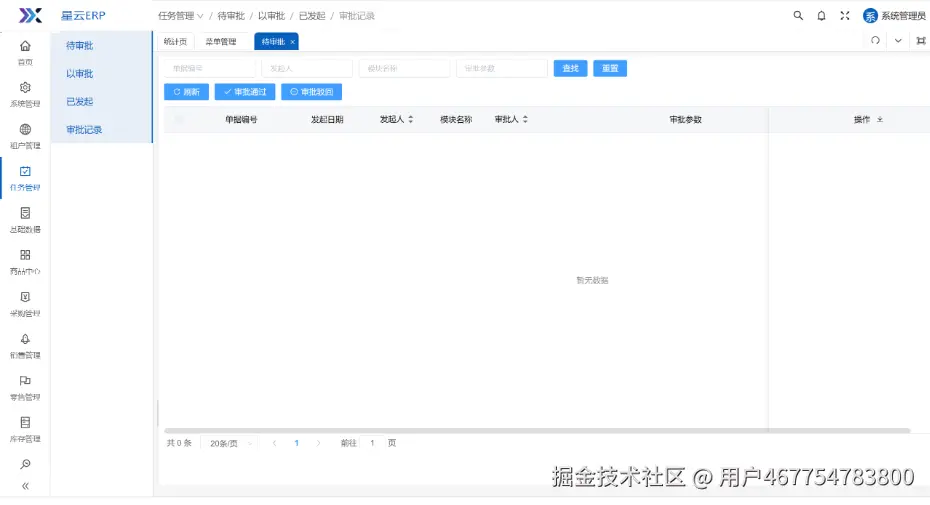Image resolution: width=930 pixels, height=505 pixels.
Task: Close the 待审批 tab with x
Action: coord(292,42)
